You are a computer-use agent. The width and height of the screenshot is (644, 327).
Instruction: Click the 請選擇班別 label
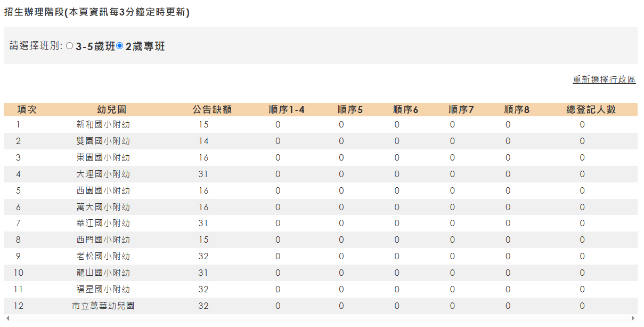(x=36, y=46)
